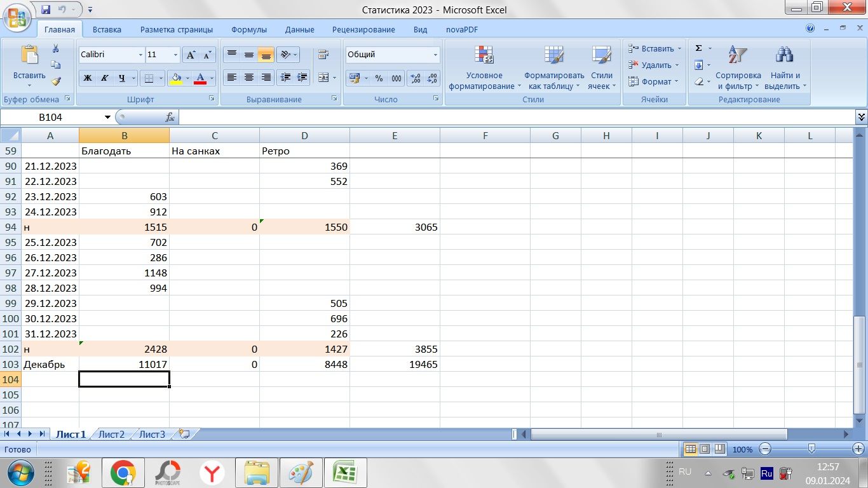Click the Format Painter brush icon
Viewport: 868px width, 488px height.
[56, 81]
